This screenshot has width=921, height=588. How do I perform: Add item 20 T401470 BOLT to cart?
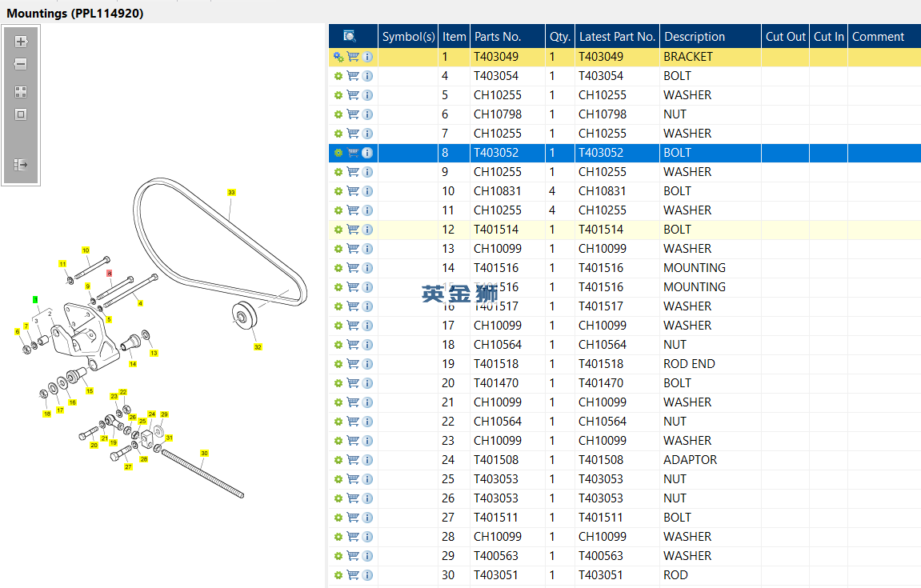[x=353, y=383]
